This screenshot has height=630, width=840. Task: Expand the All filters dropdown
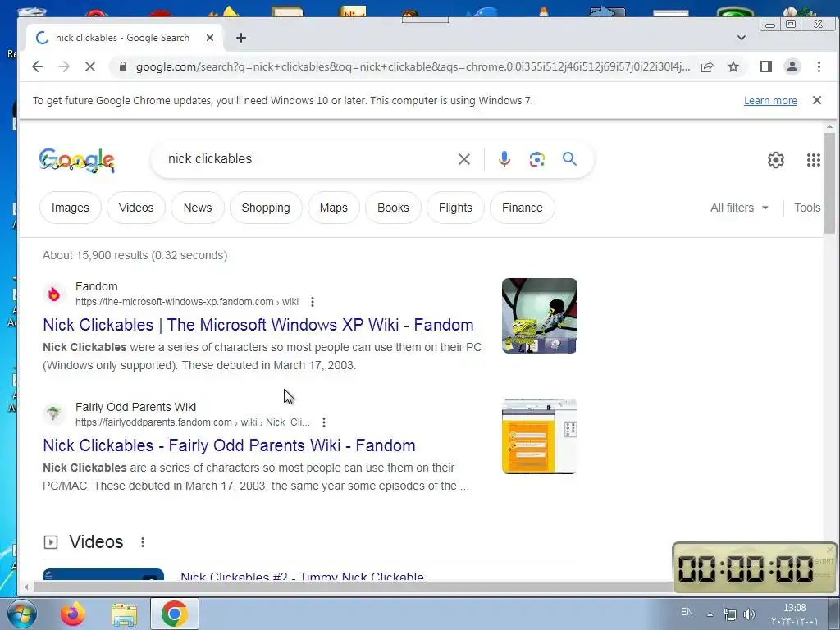point(739,208)
